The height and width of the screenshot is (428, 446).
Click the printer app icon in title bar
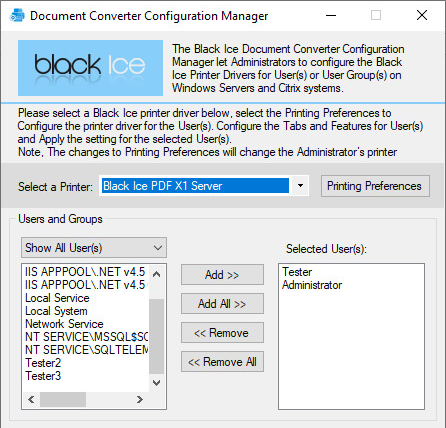[x=17, y=15]
